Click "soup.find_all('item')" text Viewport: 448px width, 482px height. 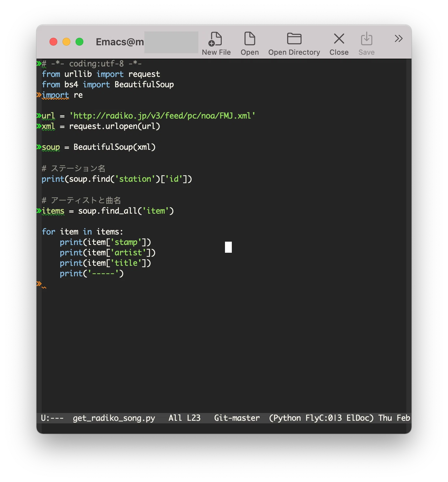[x=126, y=211]
